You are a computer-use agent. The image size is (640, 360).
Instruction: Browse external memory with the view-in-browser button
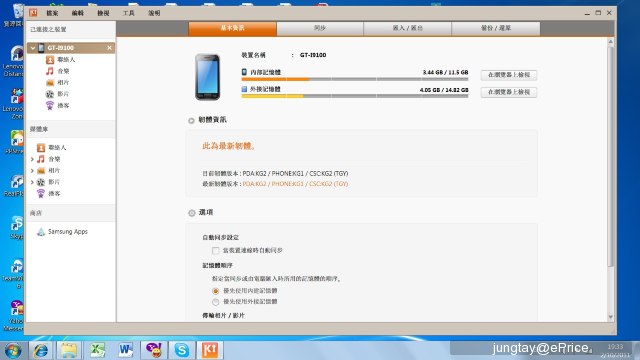pos(509,92)
